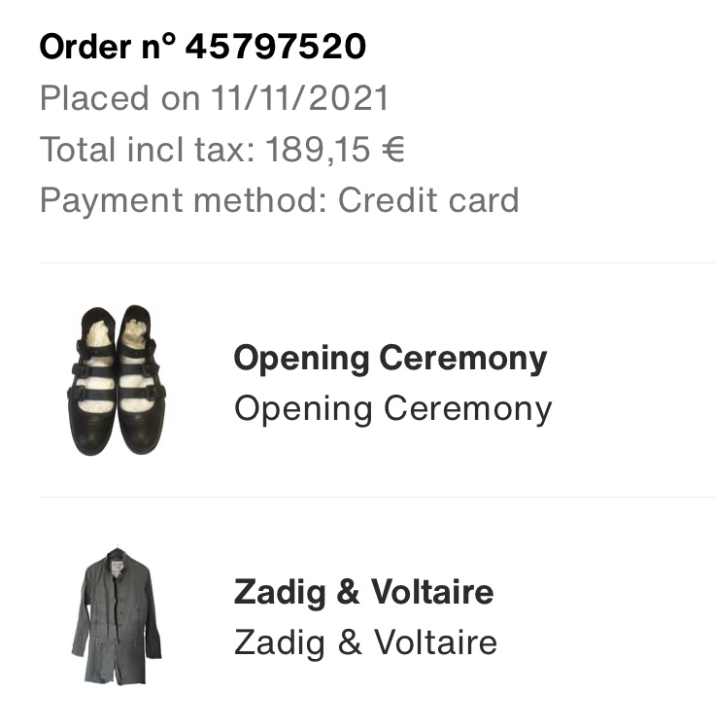Click the degree symbol in "n°"
This screenshot has width=714, height=728.
tap(169, 40)
